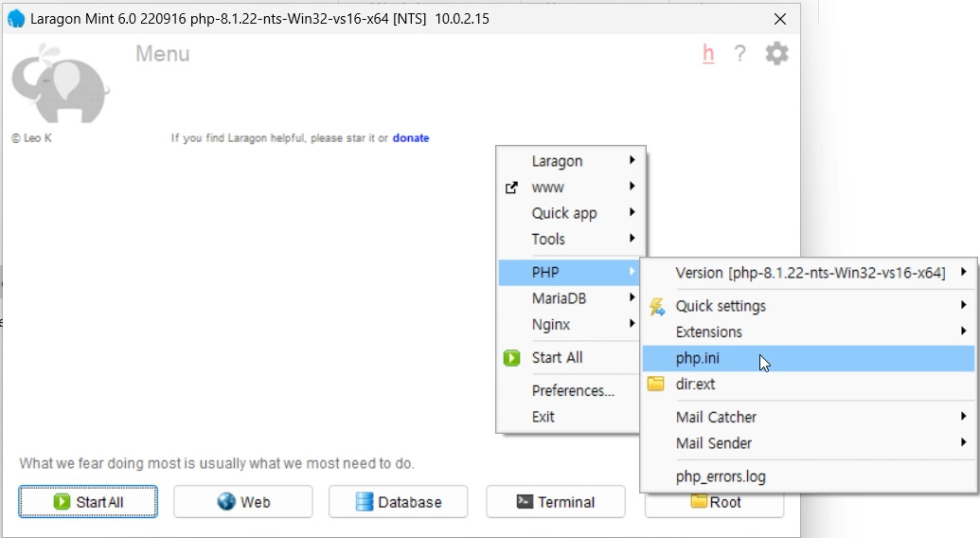Expand the www submenu arrow
Screen dimensions: 980x538
(x=632, y=187)
